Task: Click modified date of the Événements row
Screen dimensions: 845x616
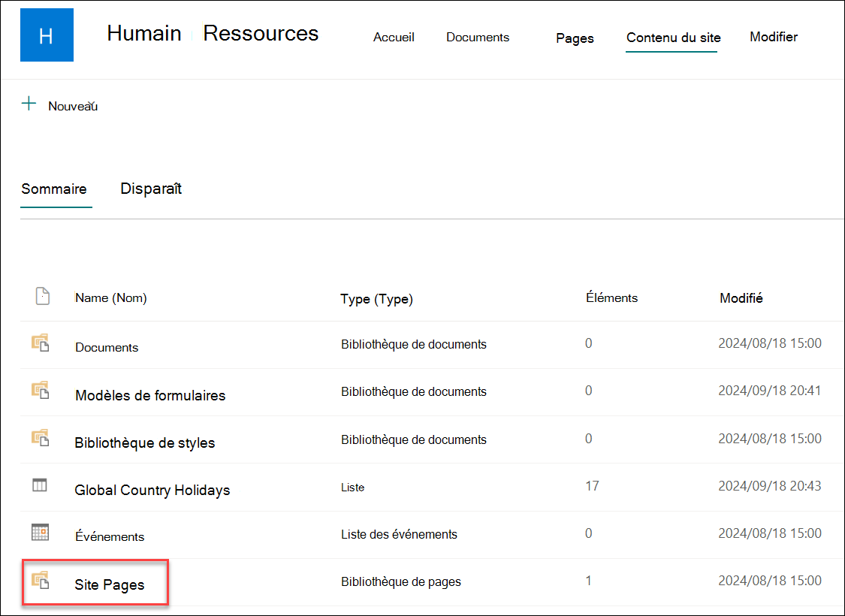Action: 770,533
